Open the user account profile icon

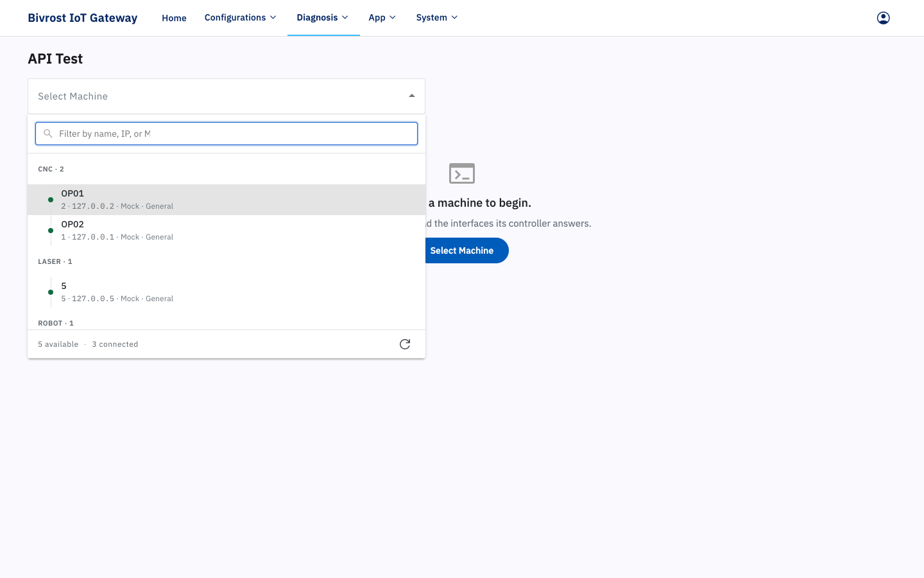(883, 18)
